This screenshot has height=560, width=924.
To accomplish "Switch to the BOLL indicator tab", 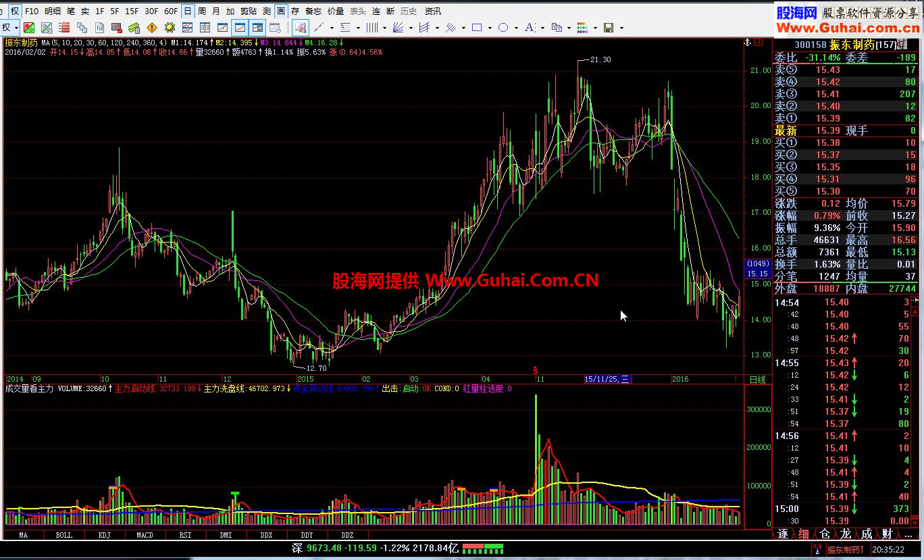I will coord(63,535).
